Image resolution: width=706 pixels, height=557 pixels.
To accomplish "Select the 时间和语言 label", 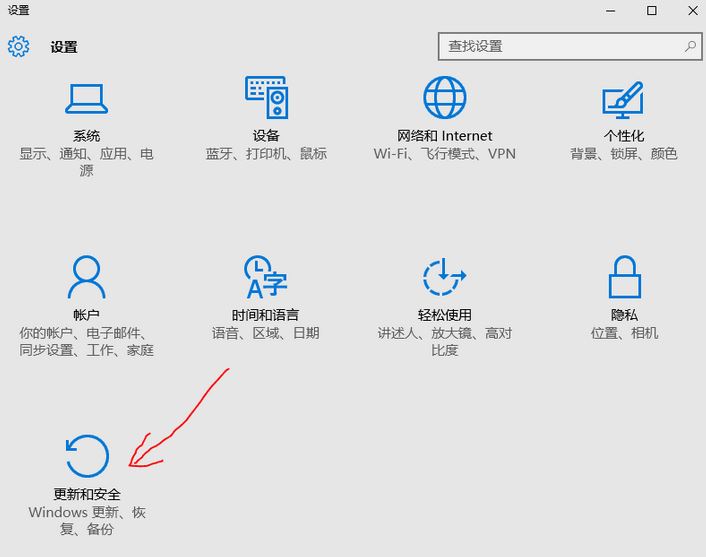I will point(266,315).
